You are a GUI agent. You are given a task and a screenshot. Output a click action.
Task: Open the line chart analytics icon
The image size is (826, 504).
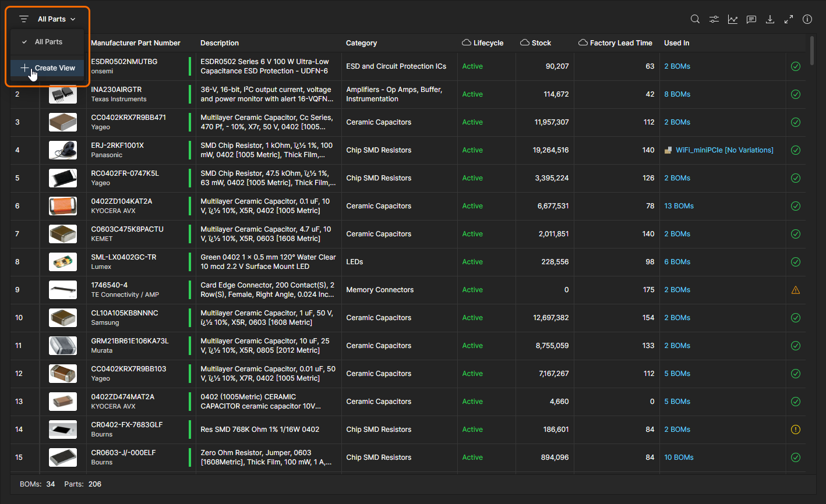[732, 19]
